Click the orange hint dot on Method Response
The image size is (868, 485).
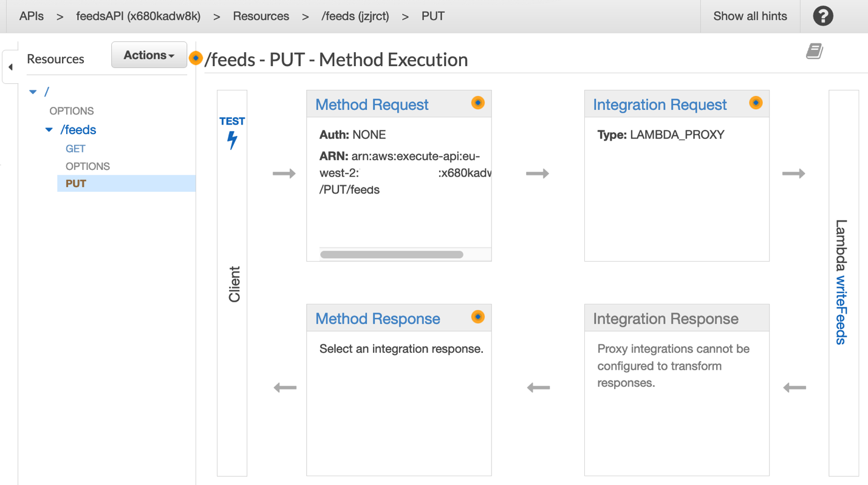(x=478, y=317)
